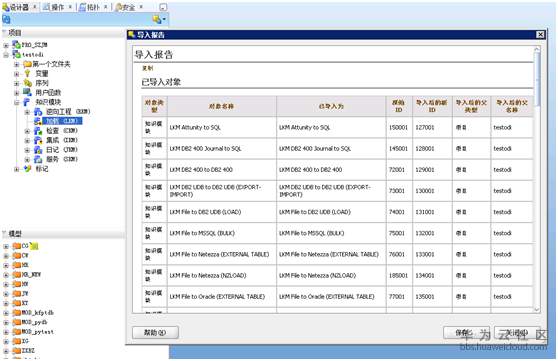This screenshot has width=558, height=361.
Task: Select the 逆向工程 (RKM) icon
Action: click(38, 112)
